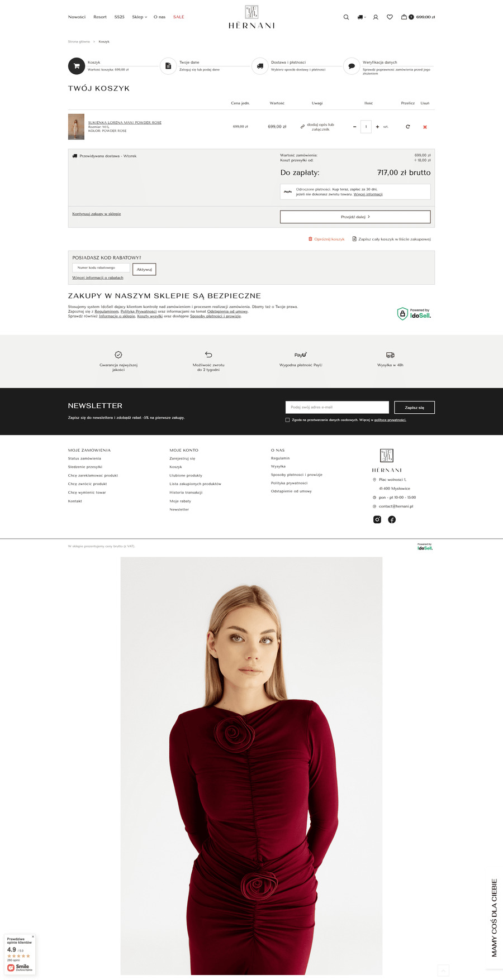Screen dimensions: 503x980
Task: Open Hernani Facebook icon in footer
Action: [392, 519]
